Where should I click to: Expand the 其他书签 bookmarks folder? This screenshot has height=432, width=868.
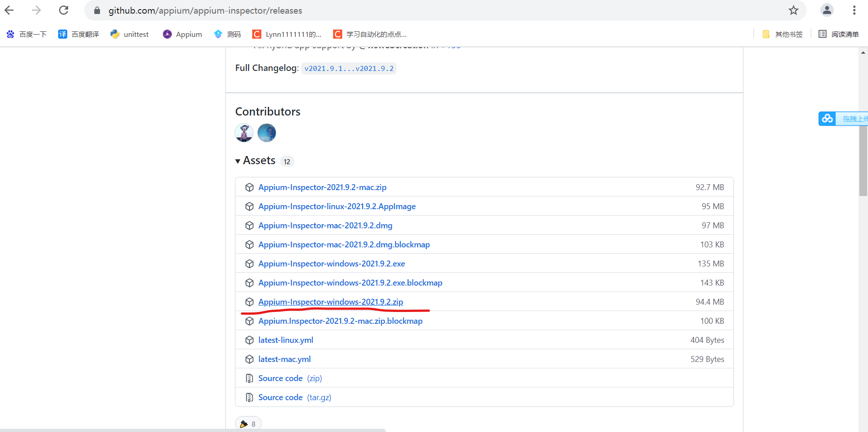[x=782, y=34]
